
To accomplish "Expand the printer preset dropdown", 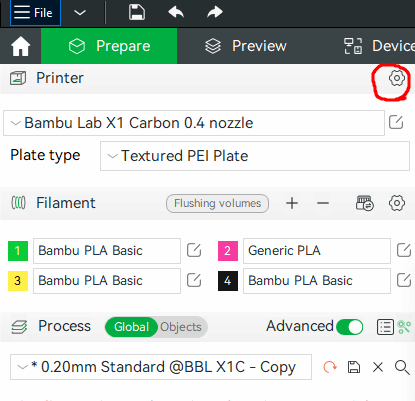I will click(x=194, y=123).
